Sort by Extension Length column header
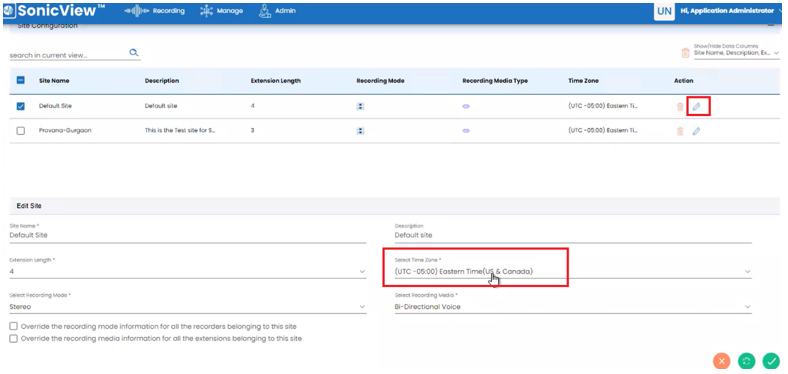Viewport: 788px width, 374px height. click(x=275, y=80)
